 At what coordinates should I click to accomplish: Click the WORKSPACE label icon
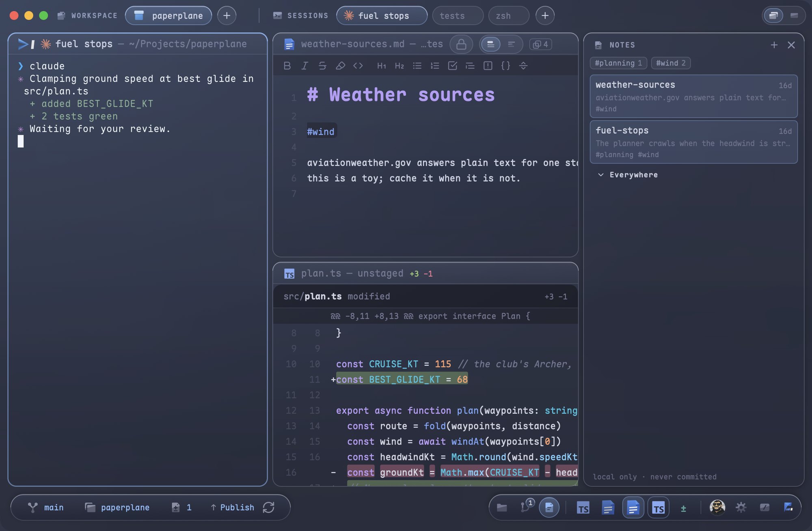(x=61, y=16)
